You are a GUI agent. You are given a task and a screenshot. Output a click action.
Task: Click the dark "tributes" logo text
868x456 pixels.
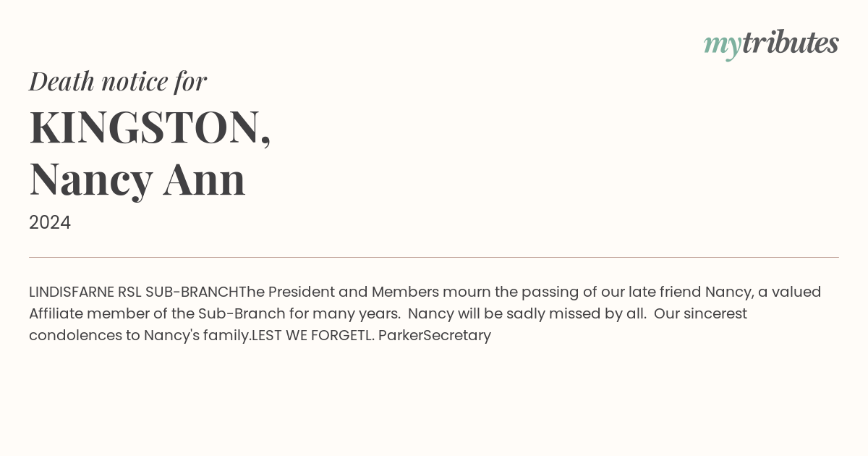pyautogui.click(x=791, y=43)
